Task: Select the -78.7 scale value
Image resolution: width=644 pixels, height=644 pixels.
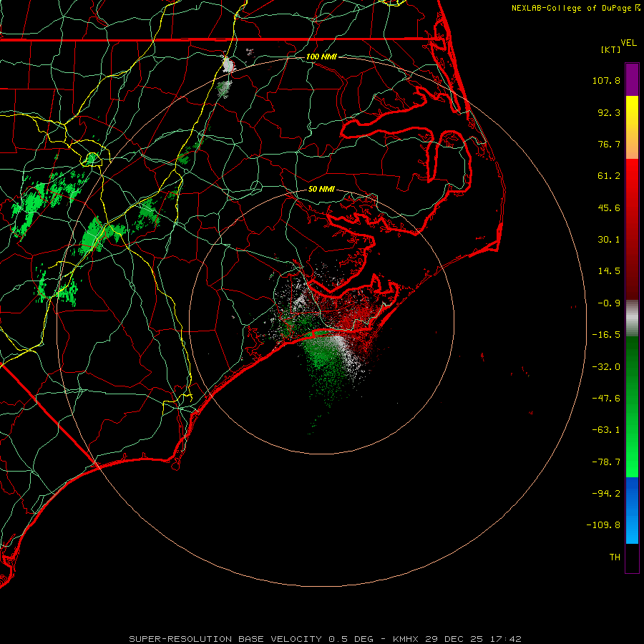Action: [606, 462]
